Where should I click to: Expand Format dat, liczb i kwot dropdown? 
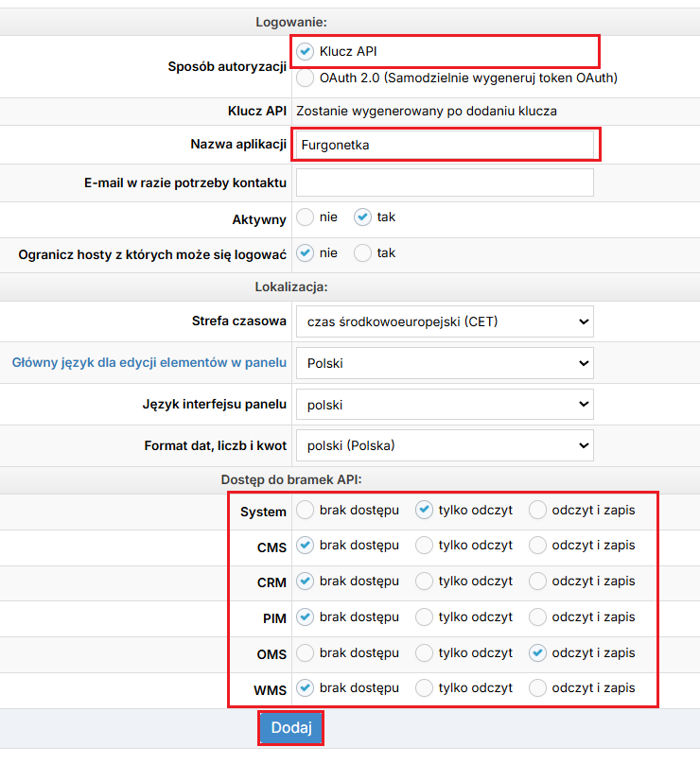445,445
